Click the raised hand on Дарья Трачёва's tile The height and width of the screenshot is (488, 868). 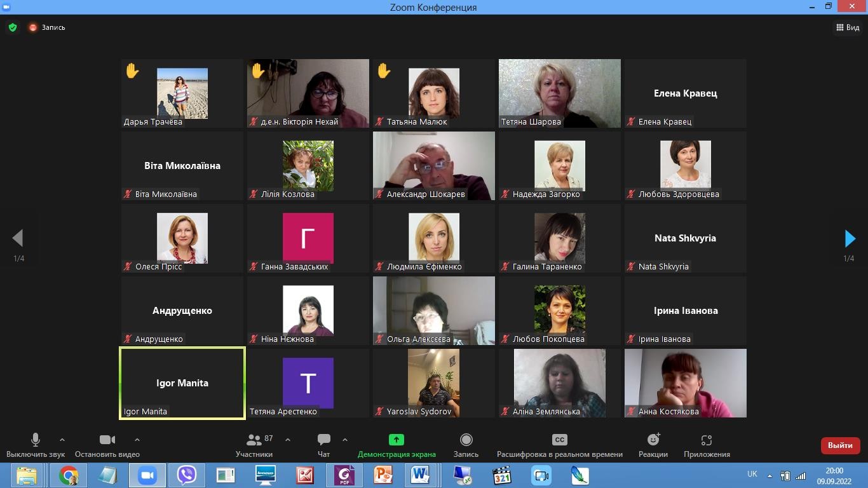point(132,71)
